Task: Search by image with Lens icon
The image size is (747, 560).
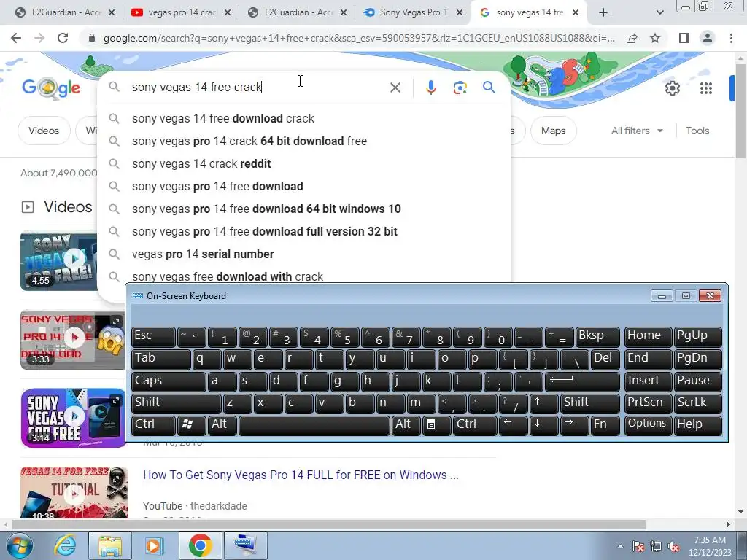Action: [x=460, y=87]
